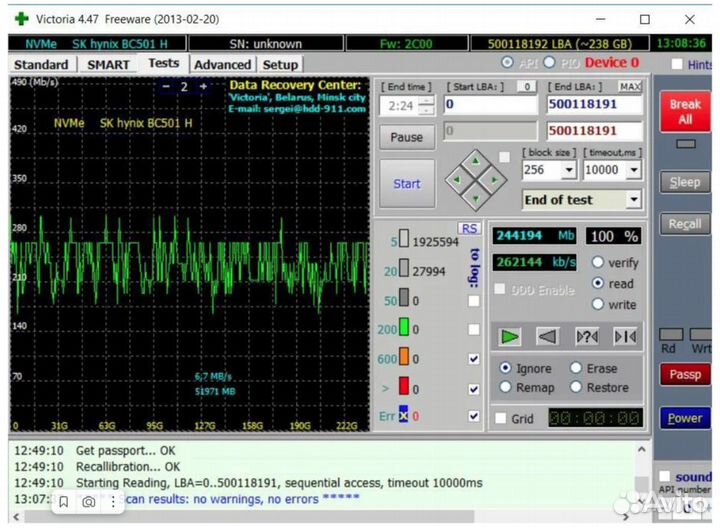
Task: Switch to the SMART tab
Action: click(108, 64)
